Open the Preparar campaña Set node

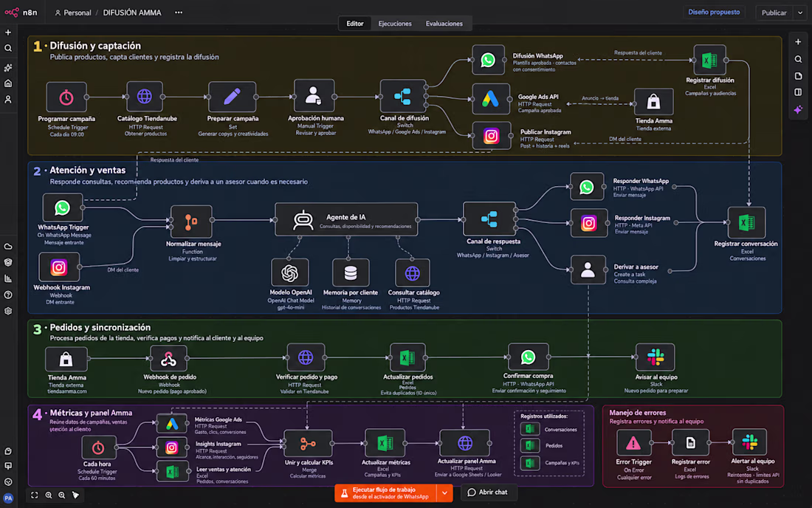pos(232,96)
